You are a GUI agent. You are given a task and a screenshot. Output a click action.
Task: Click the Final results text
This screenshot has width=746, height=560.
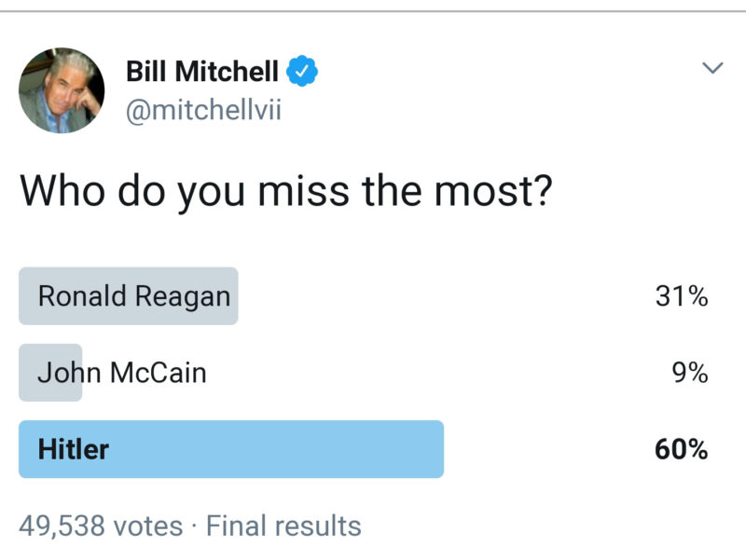click(x=283, y=526)
